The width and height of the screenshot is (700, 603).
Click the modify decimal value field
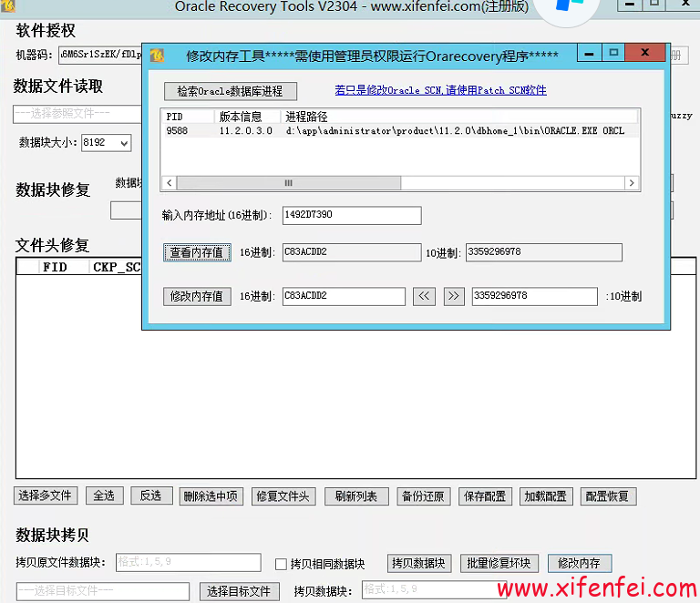pyautogui.click(x=534, y=296)
